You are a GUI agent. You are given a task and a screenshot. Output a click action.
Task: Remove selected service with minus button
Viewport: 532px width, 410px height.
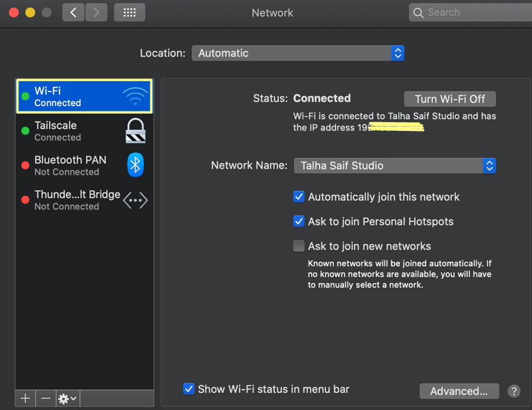pos(46,399)
